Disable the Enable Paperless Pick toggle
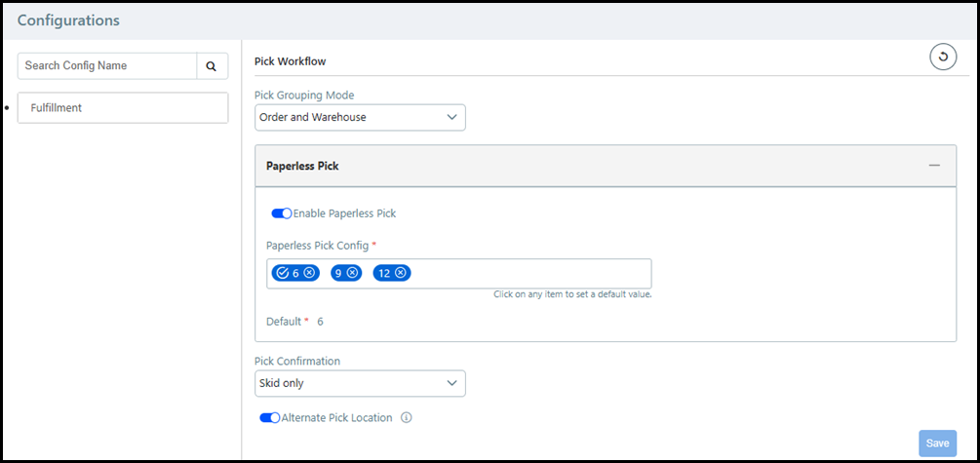This screenshot has height=463, width=980. [x=281, y=213]
